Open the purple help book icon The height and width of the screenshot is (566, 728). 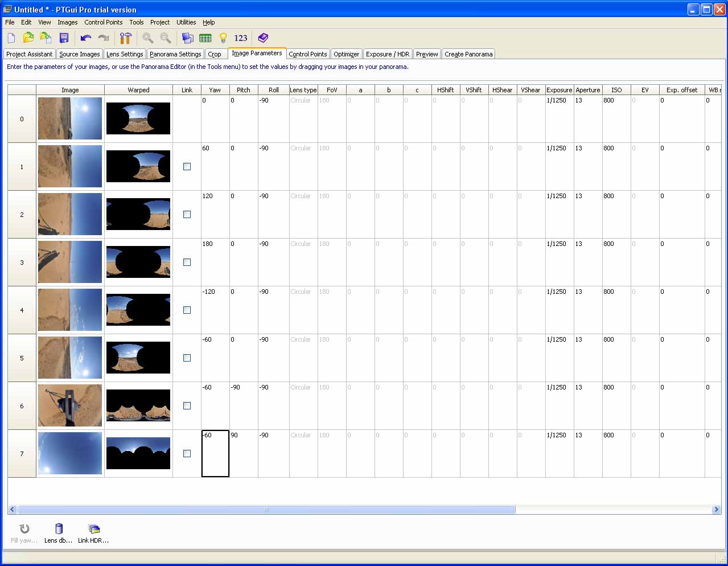(262, 38)
